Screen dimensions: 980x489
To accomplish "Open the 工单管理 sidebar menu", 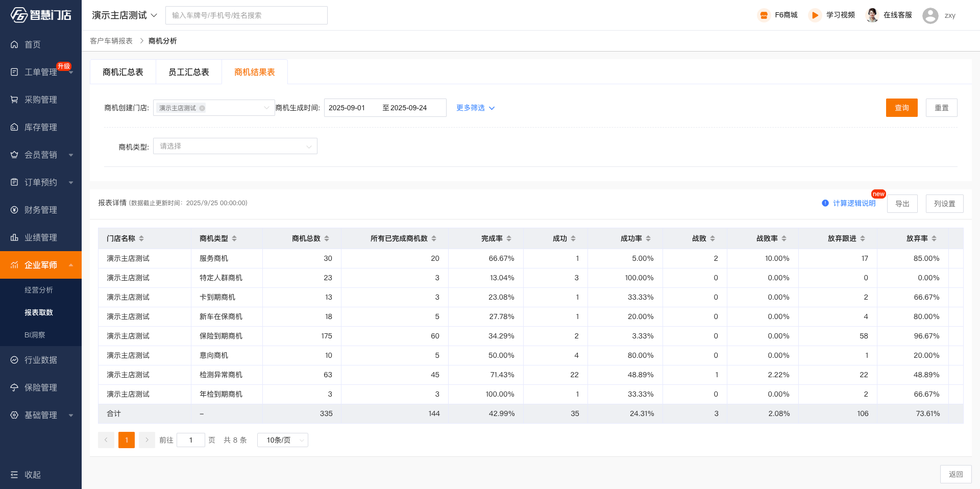I will coord(41,72).
